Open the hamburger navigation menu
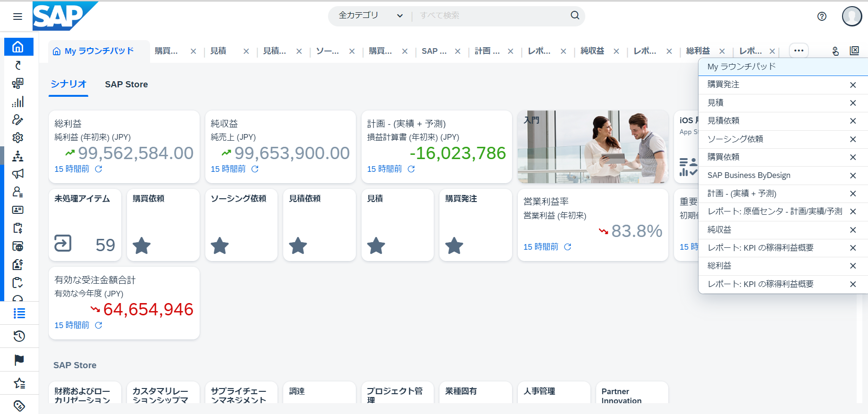 17,17
